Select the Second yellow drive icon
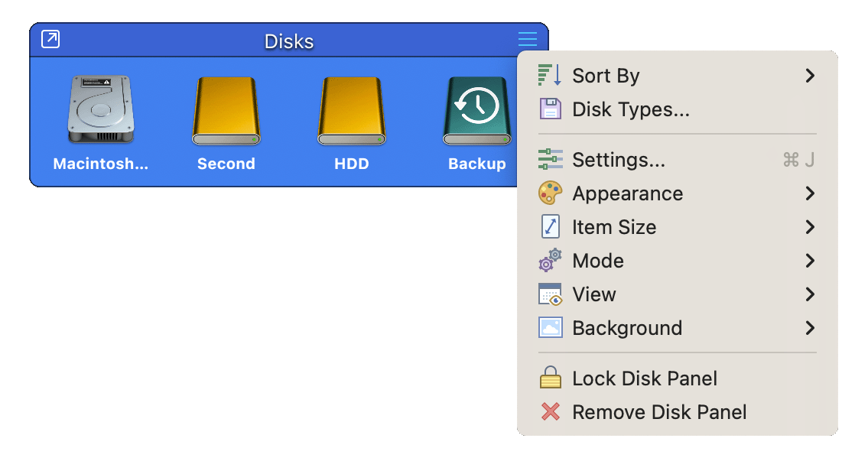Viewport: 868px width, 471px height. 226,110
